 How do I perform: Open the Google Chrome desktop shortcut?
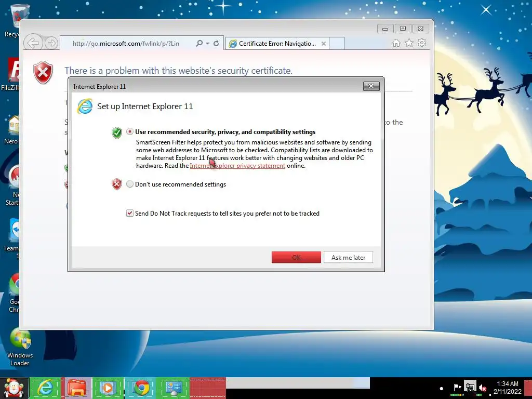coord(14,292)
